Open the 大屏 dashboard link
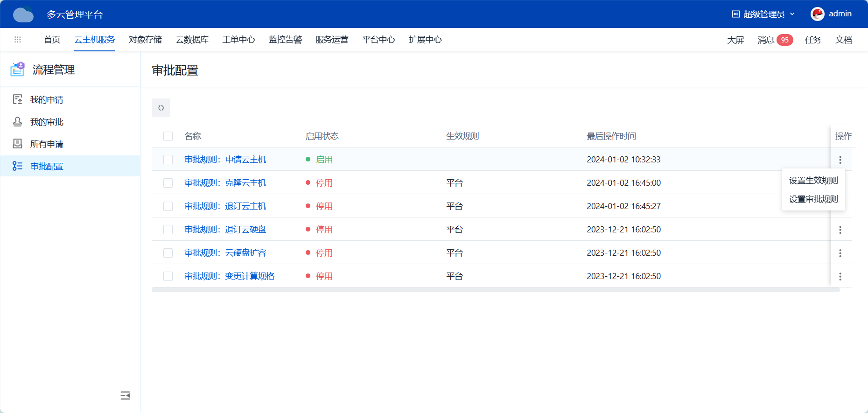The image size is (868, 413). [735, 40]
